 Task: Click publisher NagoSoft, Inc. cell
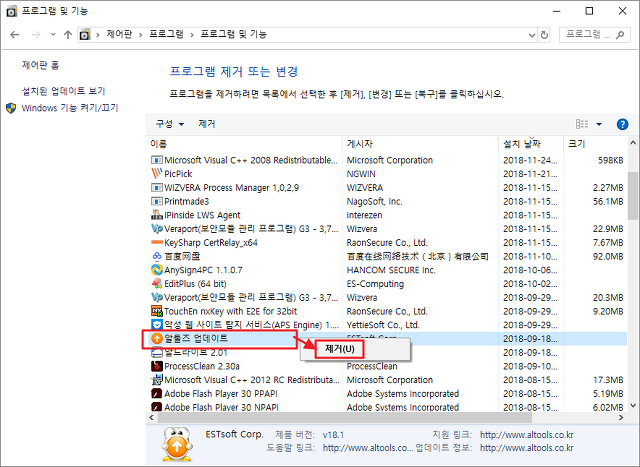click(374, 202)
